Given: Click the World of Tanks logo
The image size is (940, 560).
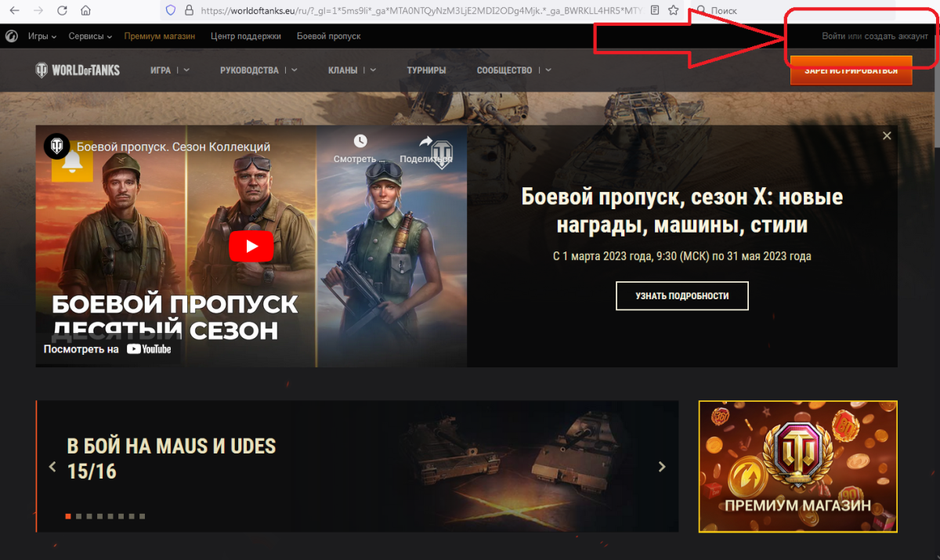Looking at the screenshot, I should (78, 70).
